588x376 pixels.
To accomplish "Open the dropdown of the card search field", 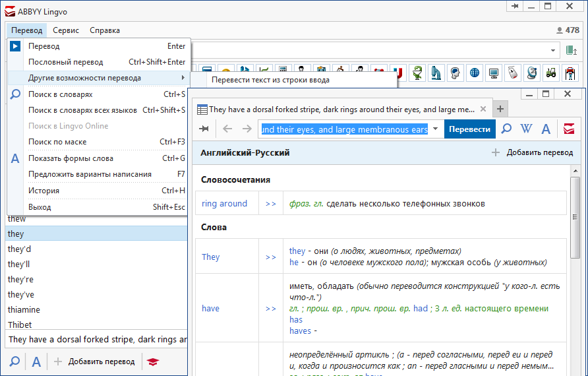I will 435,129.
